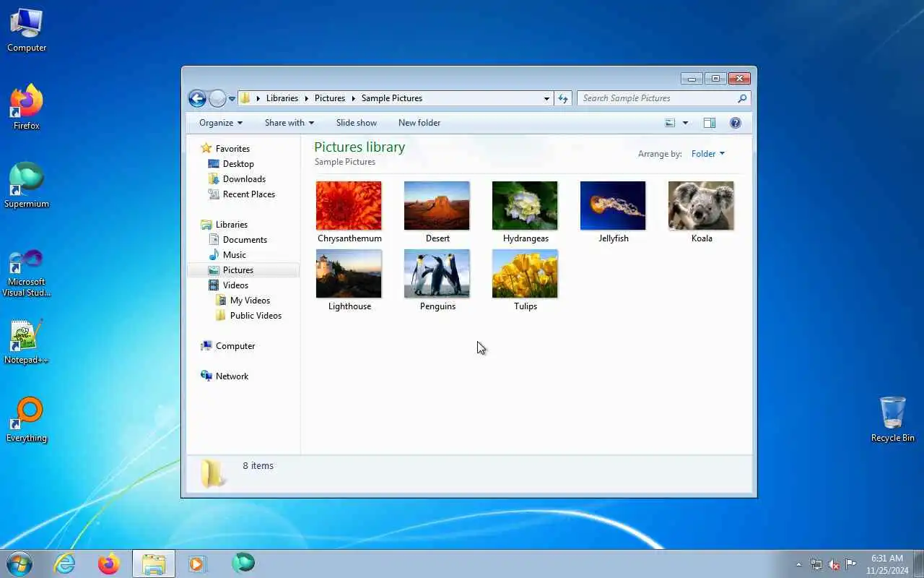Click the Change your view icon
924x578 pixels.
(x=670, y=123)
